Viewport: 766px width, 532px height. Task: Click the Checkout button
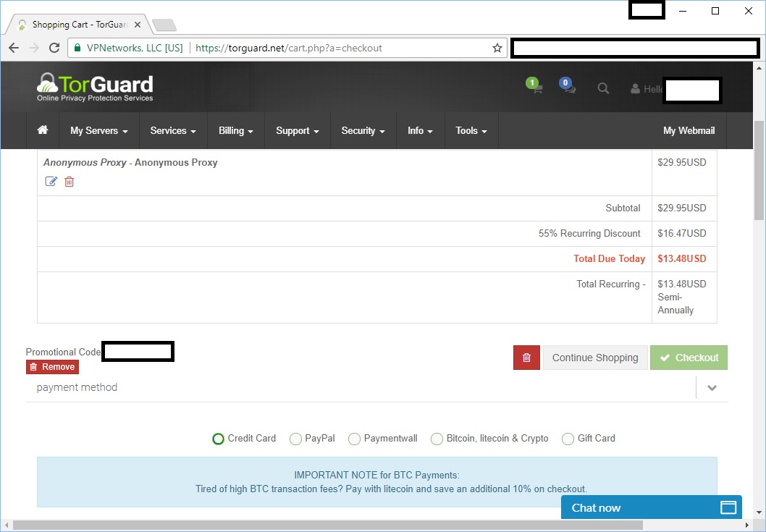pyautogui.click(x=689, y=358)
